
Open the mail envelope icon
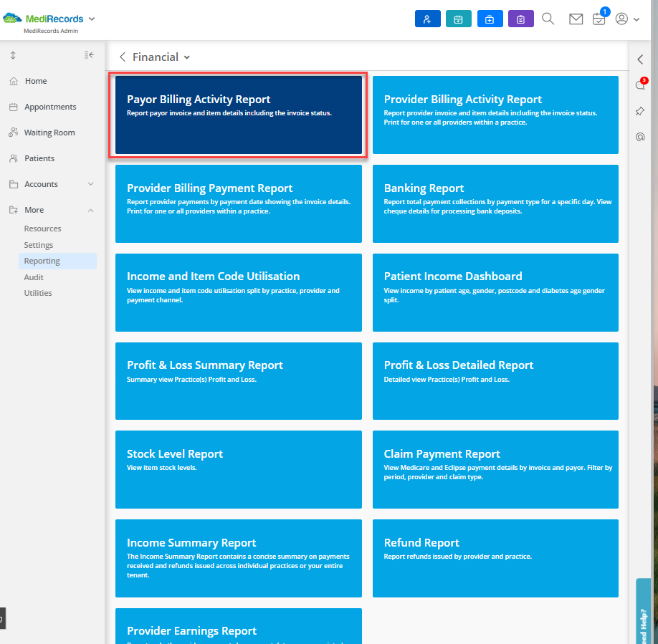576,19
